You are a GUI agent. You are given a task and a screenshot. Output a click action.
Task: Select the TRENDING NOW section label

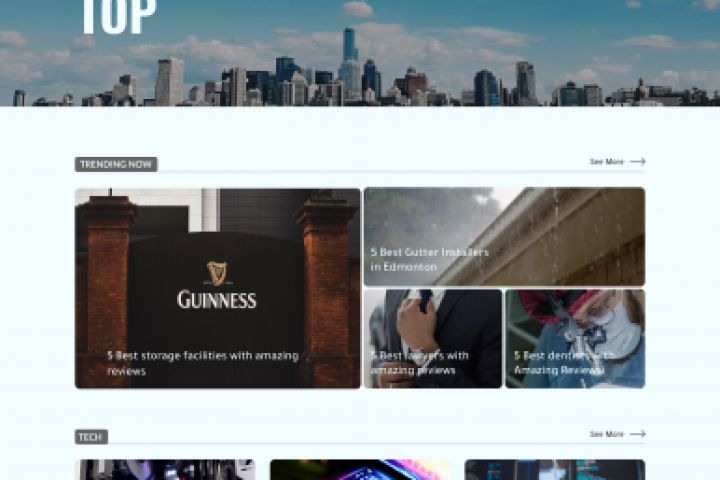point(116,164)
